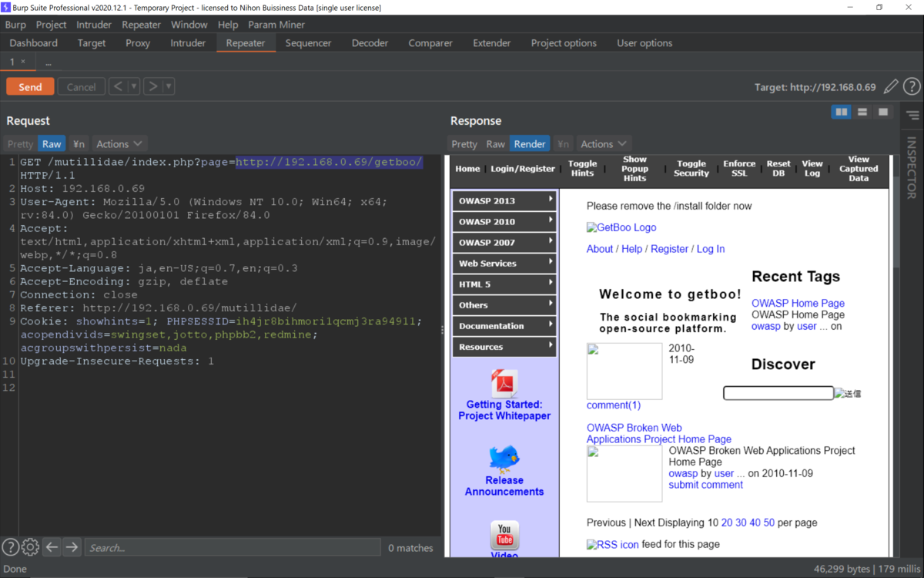Open the Project menu
The height and width of the screenshot is (578, 924).
(52, 25)
